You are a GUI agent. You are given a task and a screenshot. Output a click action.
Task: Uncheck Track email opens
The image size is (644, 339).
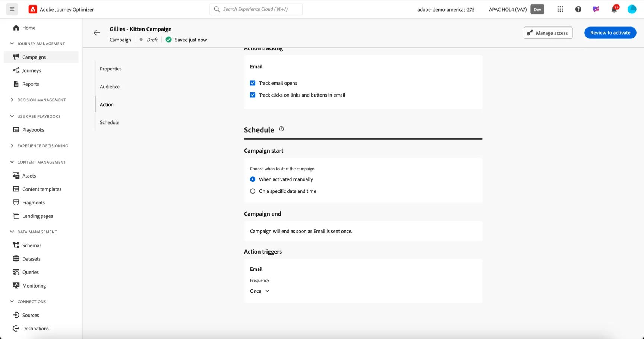pyautogui.click(x=253, y=83)
